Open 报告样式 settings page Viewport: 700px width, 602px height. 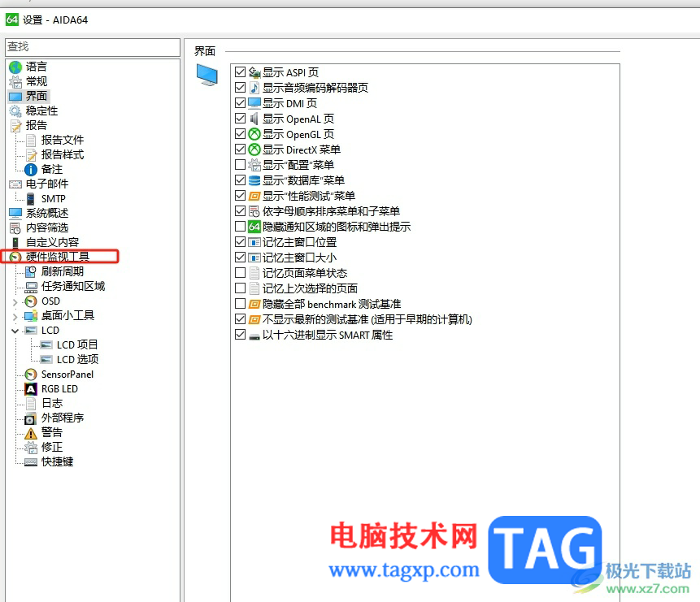point(63,155)
